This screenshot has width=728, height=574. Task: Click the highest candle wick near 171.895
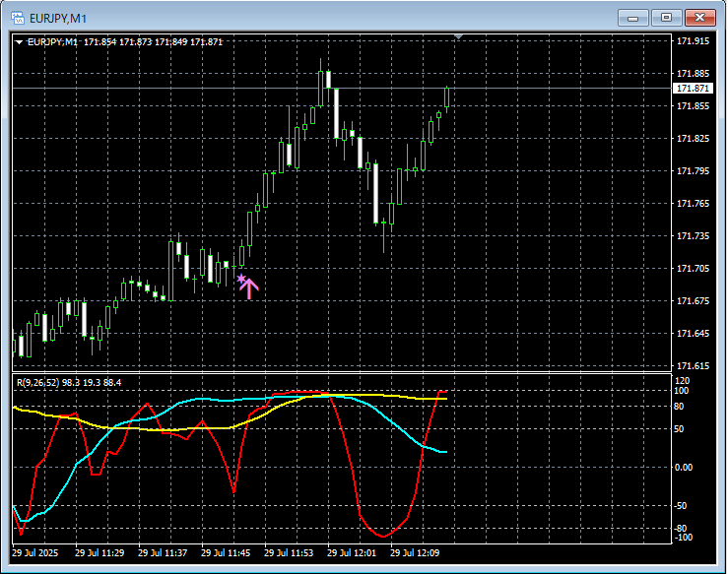321,84
